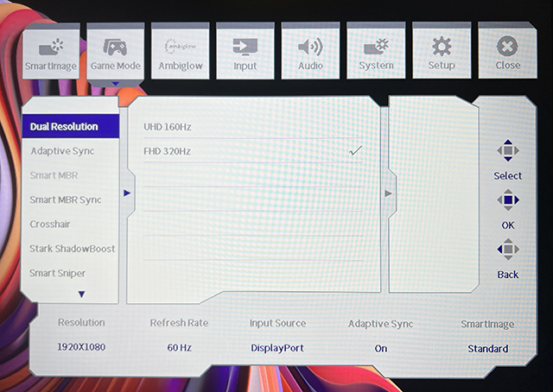The width and height of the screenshot is (553, 392).
Task: Click the right arrow between option panels
Action: click(388, 193)
